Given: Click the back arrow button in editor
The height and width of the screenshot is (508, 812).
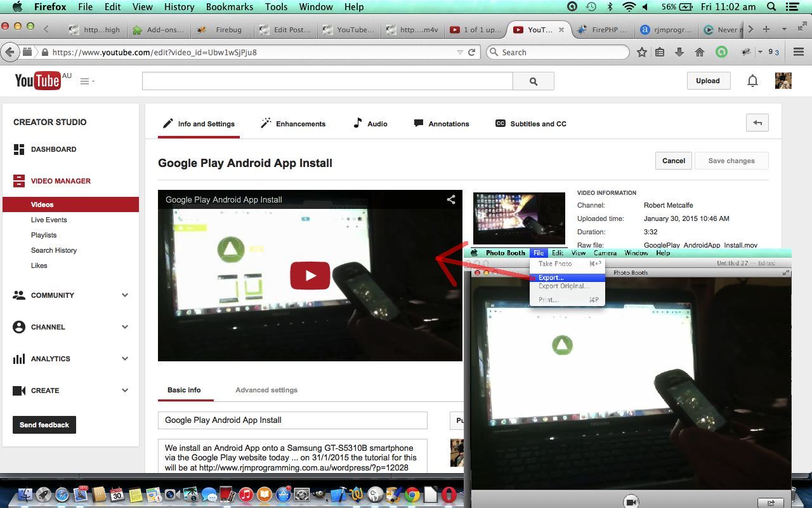Looking at the screenshot, I should click(x=757, y=123).
